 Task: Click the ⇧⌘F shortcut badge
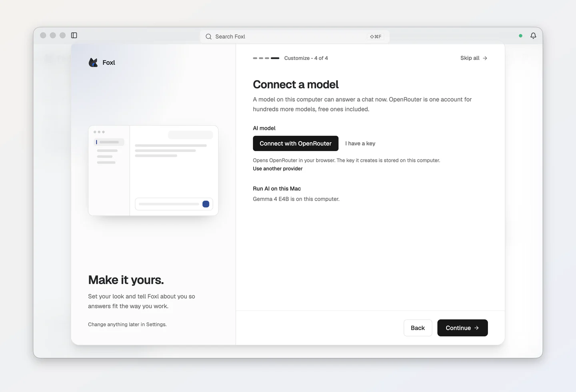coord(376,36)
